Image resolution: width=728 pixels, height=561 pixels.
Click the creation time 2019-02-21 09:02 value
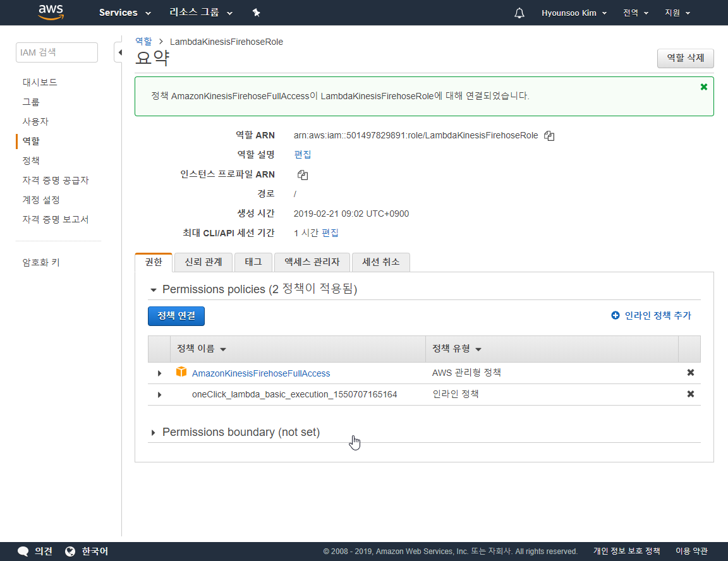[x=351, y=214]
